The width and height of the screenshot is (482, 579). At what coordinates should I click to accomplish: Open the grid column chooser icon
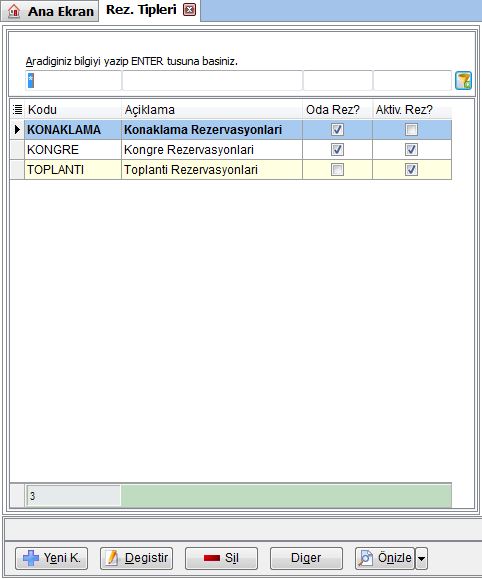point(17,109)
